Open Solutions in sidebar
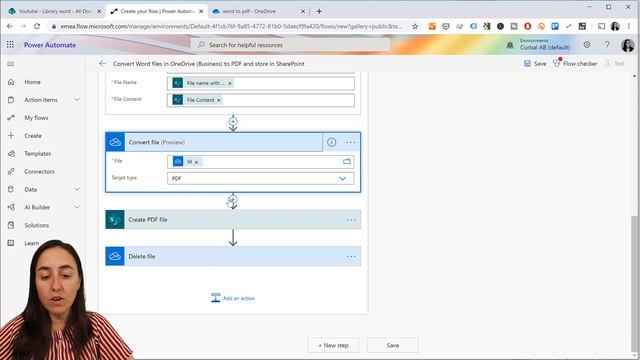The image size is (640, 360). tap(36, 225)
